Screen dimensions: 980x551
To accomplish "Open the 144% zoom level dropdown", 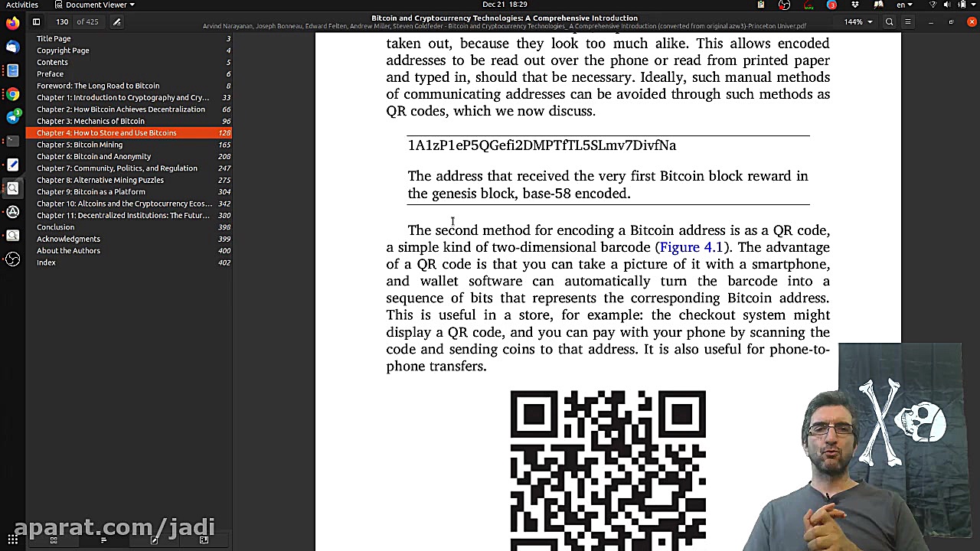I will point(858,22).
